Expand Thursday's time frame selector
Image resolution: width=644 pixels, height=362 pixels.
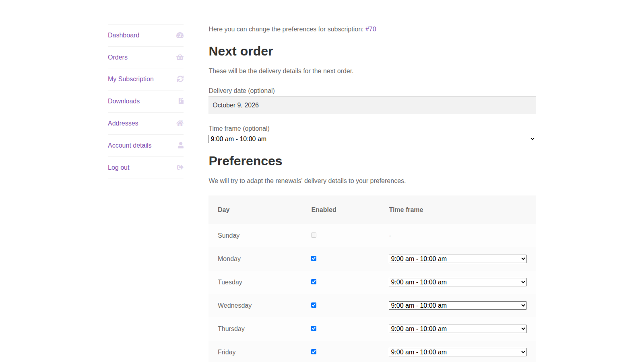coord(458,329)
